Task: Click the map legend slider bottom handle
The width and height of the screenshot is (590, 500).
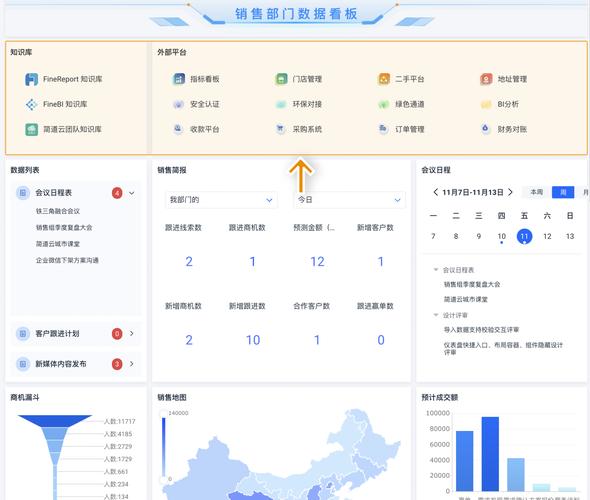Action: point(163,480)
